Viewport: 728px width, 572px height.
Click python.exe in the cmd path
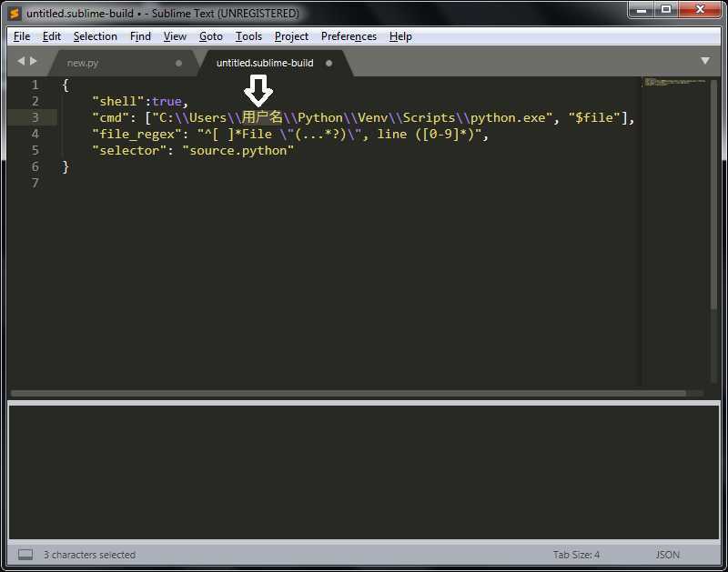[508, 118]
